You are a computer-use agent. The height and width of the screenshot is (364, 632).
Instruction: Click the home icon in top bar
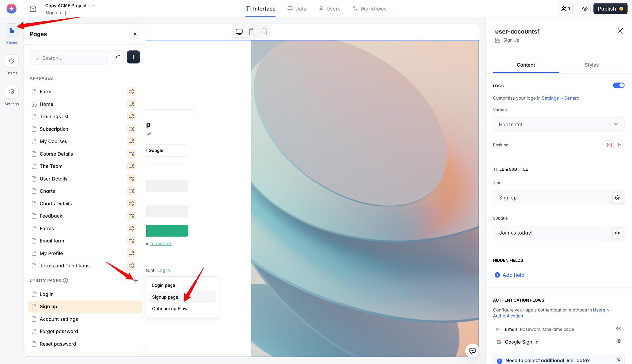[33, 9]
